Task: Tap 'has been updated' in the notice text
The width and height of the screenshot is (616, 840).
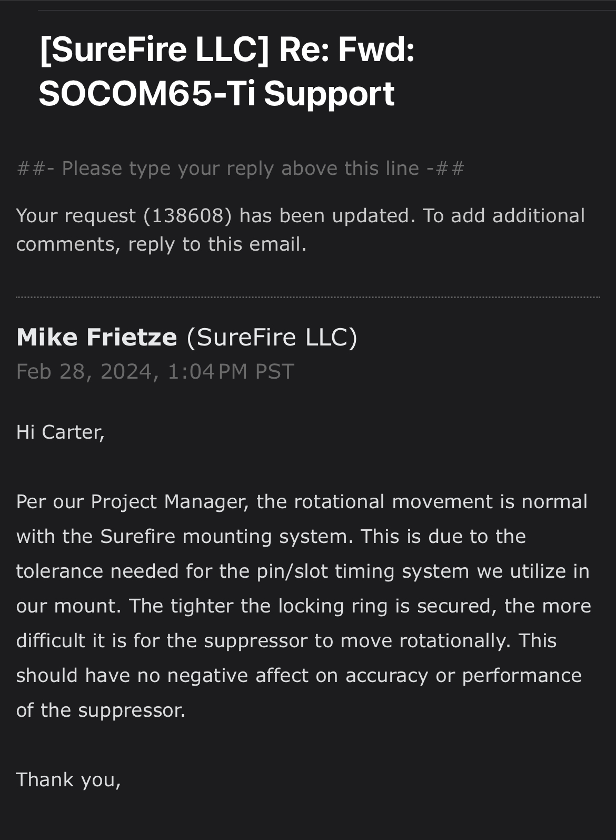Action: tap(324, 216)
